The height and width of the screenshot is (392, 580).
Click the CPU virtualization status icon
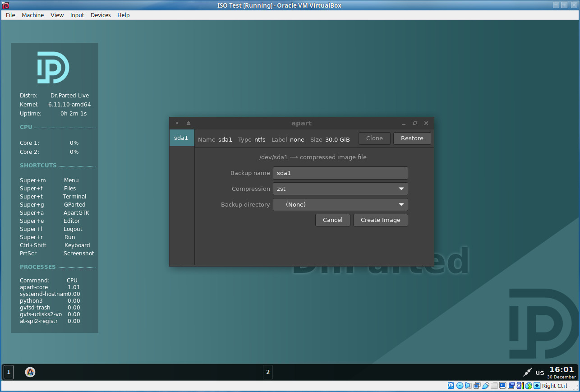click(520, 386)
